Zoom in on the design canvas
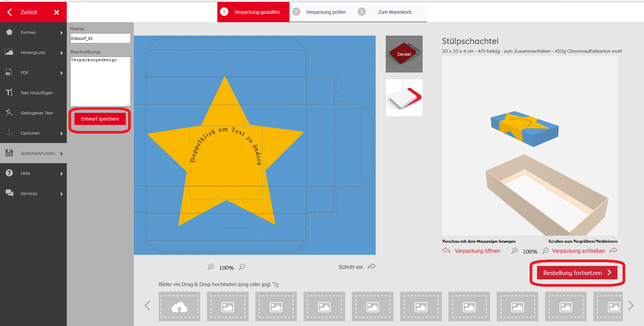644x326 pixels. point(211,267)
